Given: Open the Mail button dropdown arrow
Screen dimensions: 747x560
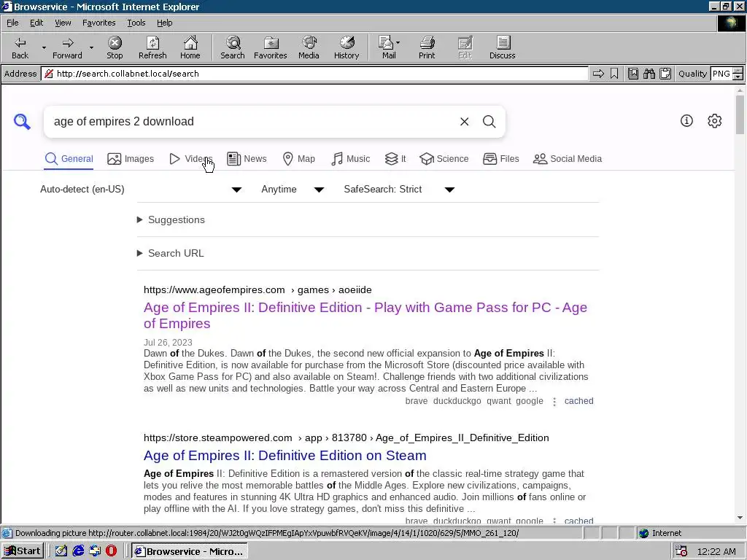Looking at the screenshot, I should pos(398,42).
